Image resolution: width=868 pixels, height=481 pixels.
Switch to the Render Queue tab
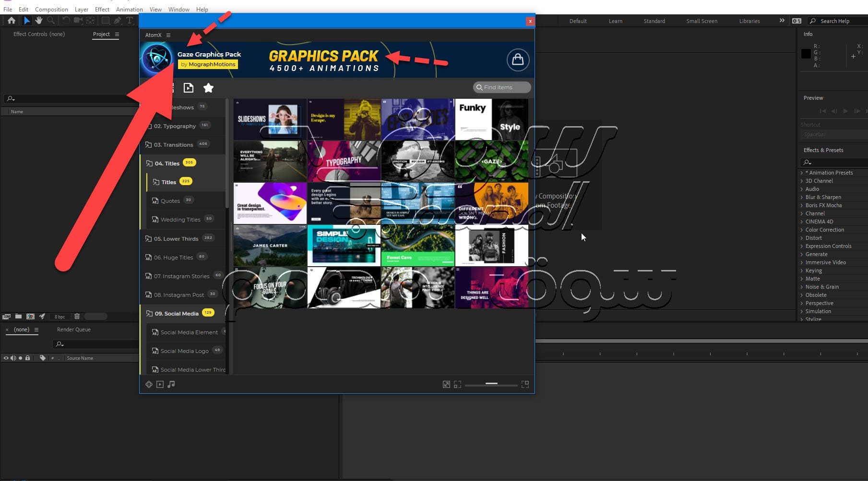tap(74, 329)
